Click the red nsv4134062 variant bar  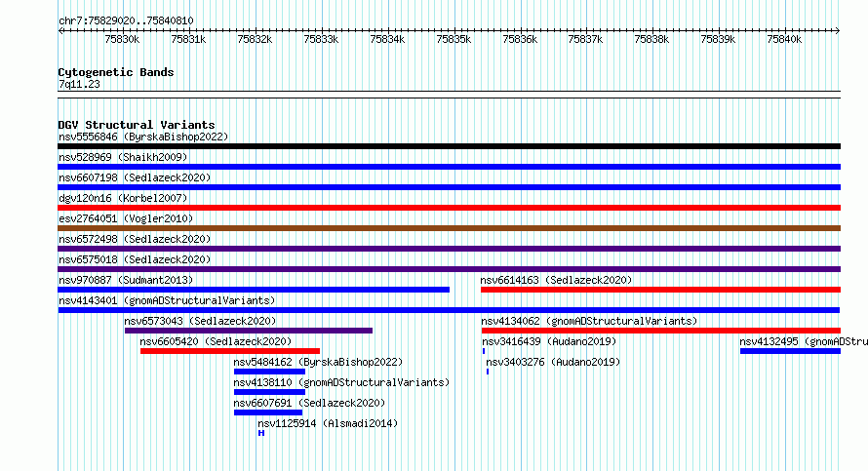[x=661, y=331]
